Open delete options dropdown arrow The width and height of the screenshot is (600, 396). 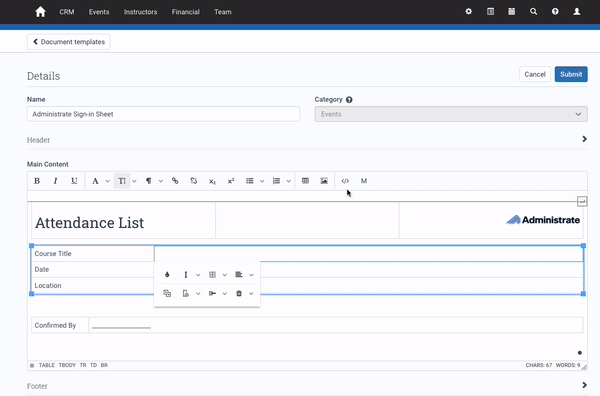click(251, 293)
